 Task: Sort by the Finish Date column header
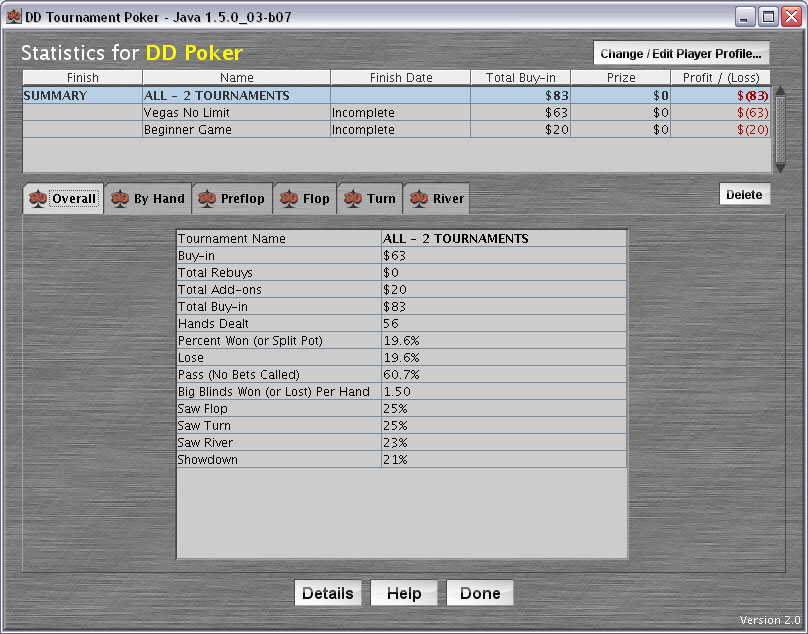click(400, 78)
